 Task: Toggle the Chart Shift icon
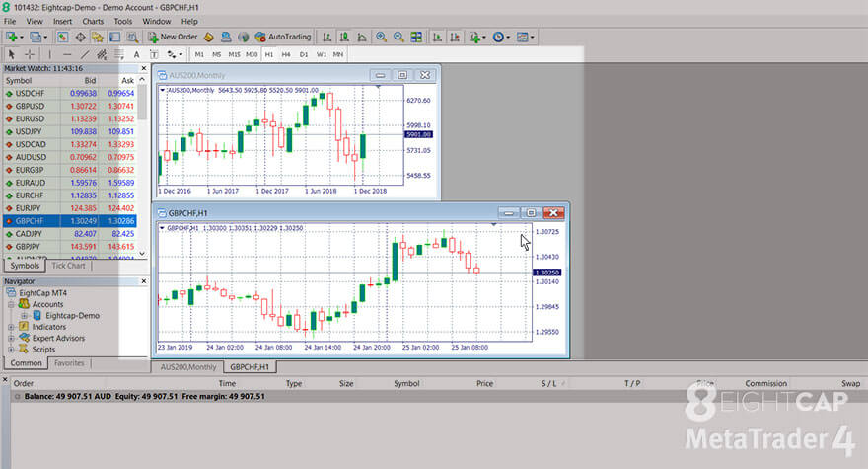(x=455, y=38)
